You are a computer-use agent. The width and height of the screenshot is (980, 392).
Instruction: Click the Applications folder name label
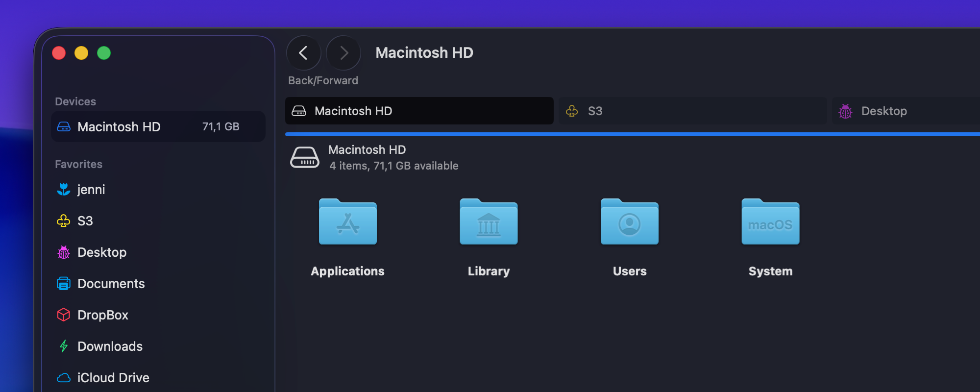click(348, 271)
